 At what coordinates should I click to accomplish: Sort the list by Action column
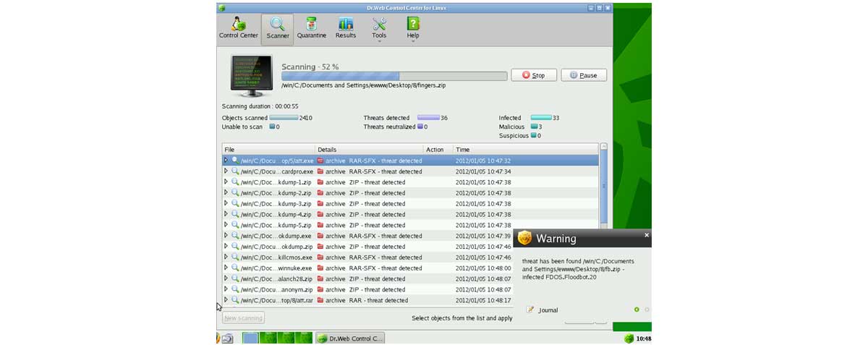pos(438,150)
